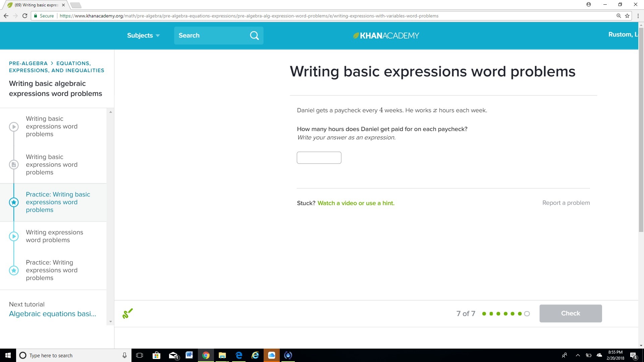Viewport: 644px width, 362px height.
Task: Click the green streak leaf icon
Action: click(x=127, y=313)
